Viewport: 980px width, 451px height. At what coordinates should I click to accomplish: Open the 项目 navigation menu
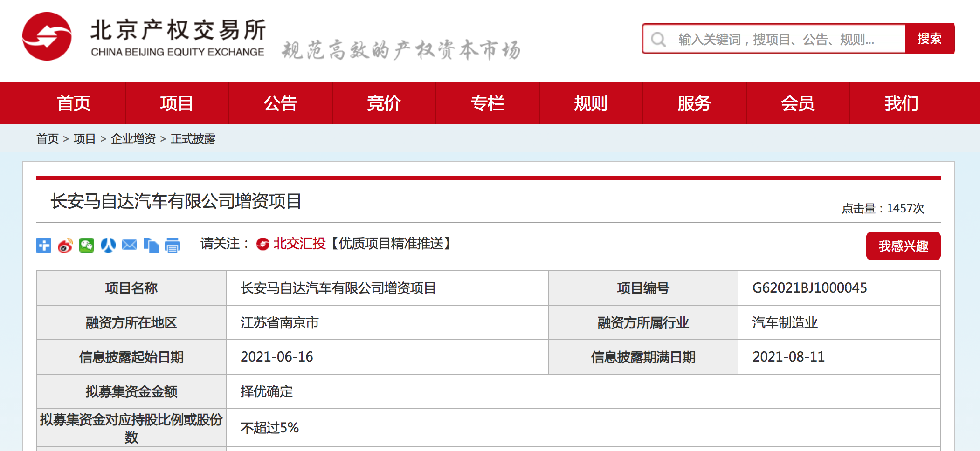(177, 103)
